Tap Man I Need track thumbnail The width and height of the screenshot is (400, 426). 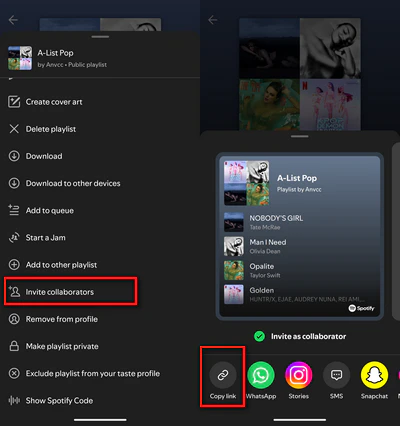(233, 246)
